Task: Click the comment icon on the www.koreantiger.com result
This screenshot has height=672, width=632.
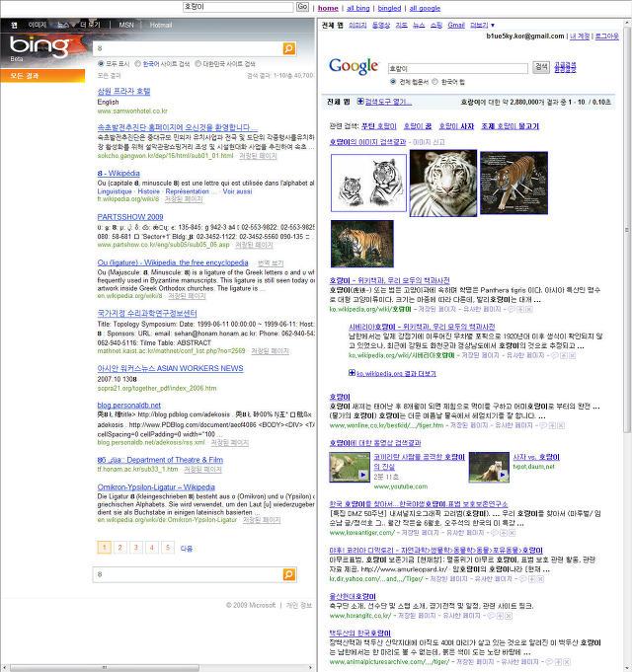Action: [x=495, y=533]
